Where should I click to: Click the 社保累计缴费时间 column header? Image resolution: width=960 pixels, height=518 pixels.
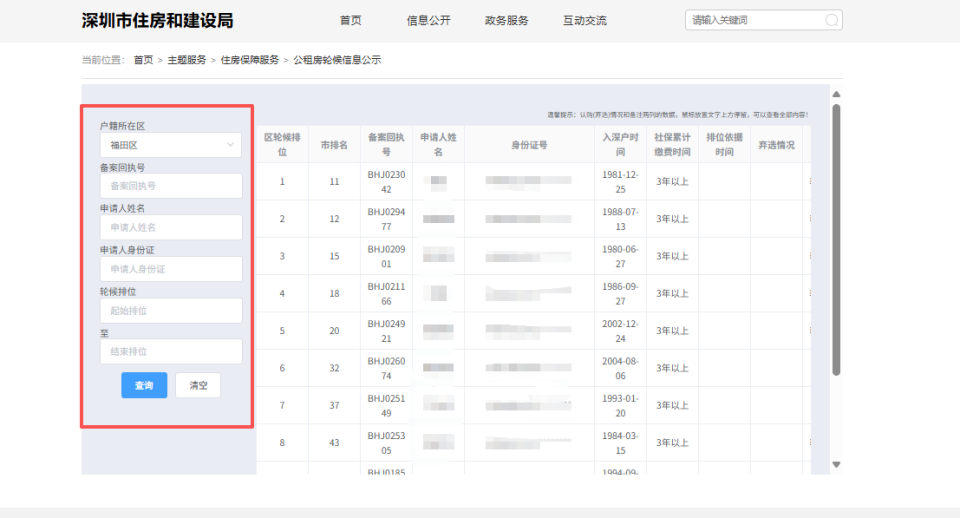point(672,145)
